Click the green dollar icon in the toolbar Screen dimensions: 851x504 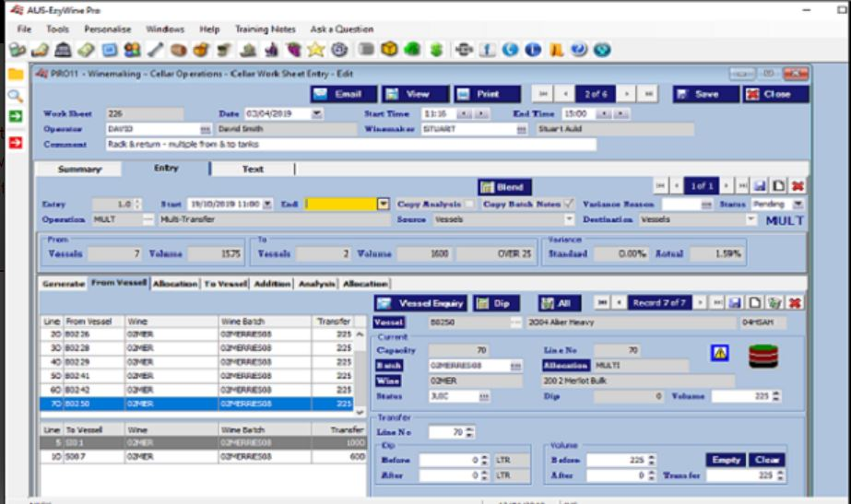coord(436,50)
